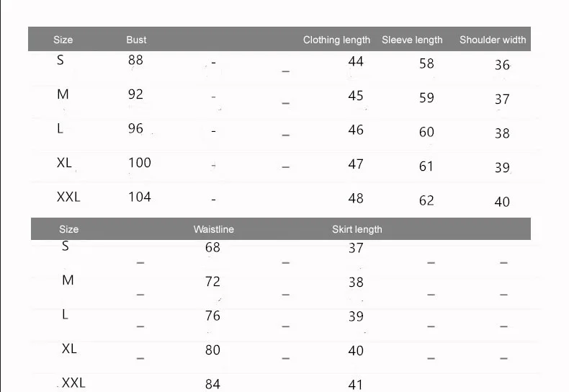Click the Skirt length column header
569x392 pixels.
coord(357,229)
